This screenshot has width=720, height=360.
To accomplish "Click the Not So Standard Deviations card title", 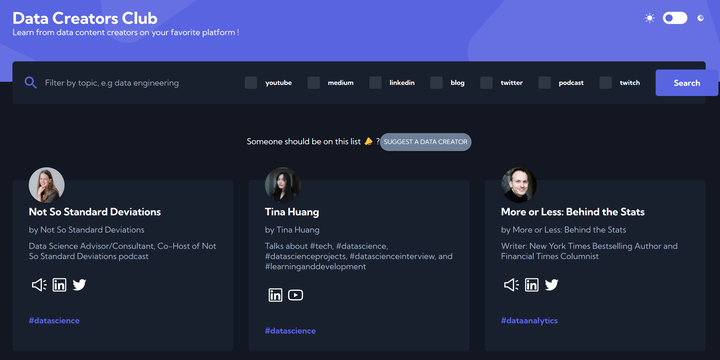I will pos(95,212).
